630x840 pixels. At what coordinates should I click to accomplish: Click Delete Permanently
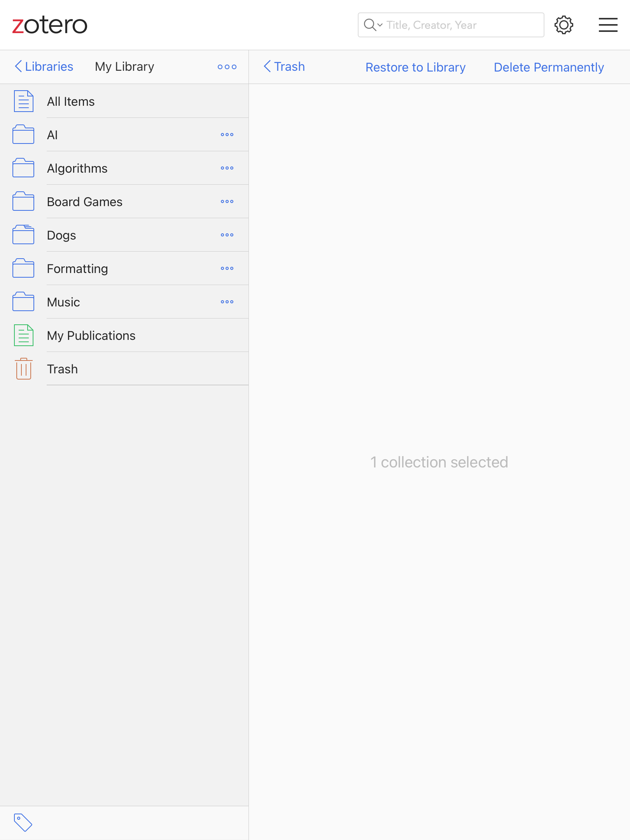(x=548, y=67)
